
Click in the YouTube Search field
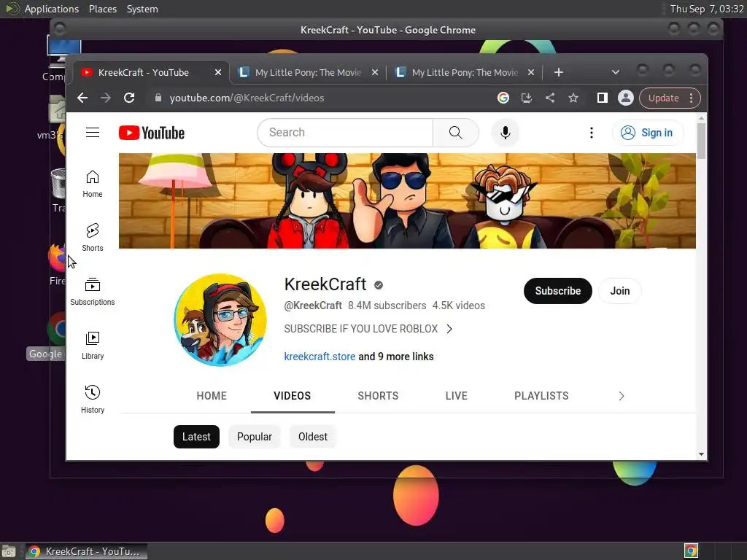(x=345, y=133)
